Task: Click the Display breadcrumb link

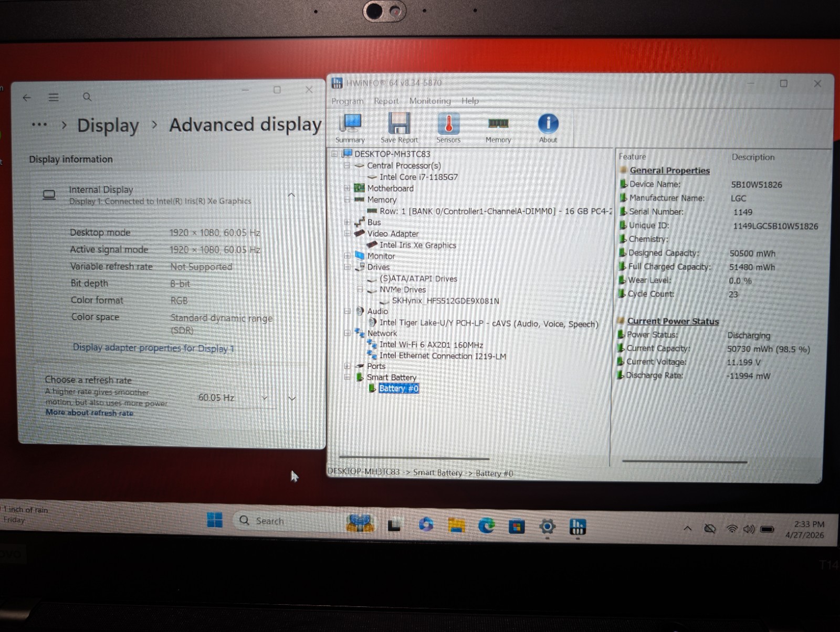Action: tap(108, 125)
